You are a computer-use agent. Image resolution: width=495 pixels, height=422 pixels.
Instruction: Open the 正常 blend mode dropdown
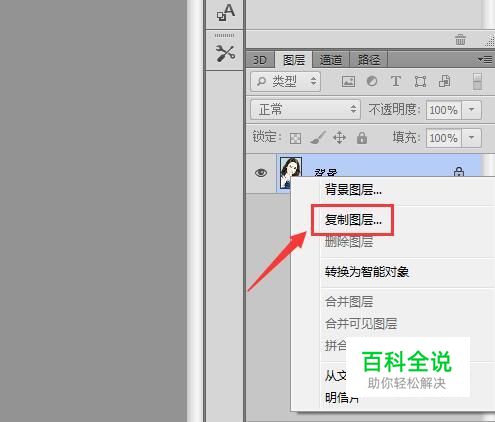(x=305, y=109)
